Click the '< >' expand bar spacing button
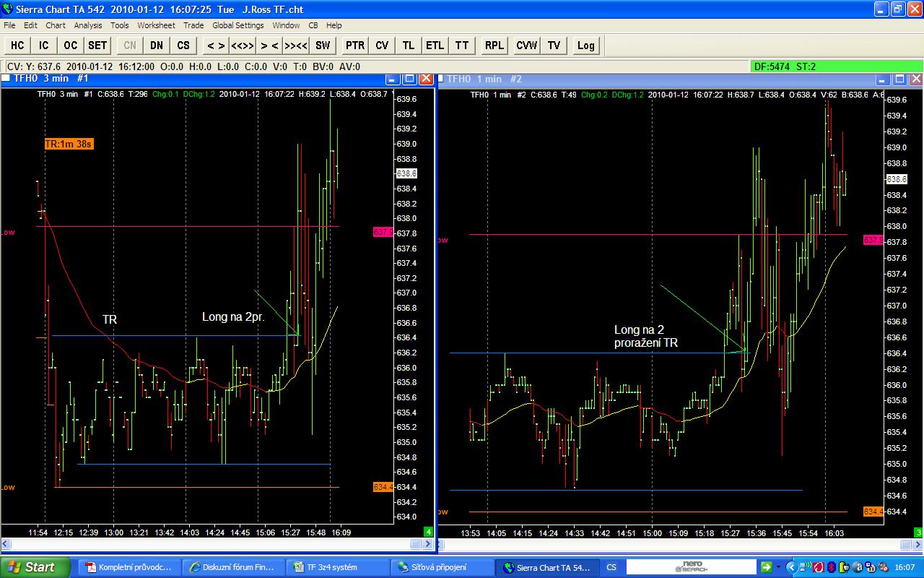The width and height of the screenshot is (924, 578). [216, 45]
